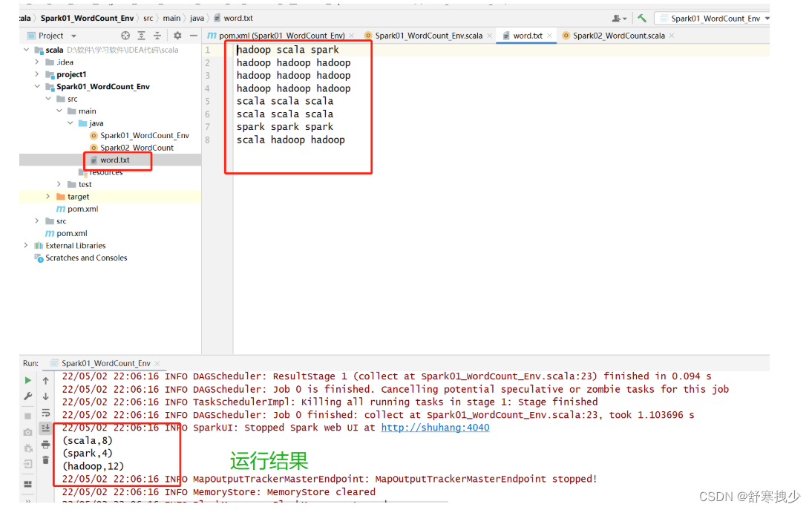Click console output '(hadoop,12)'
Screen dimensions: 812x510
(x=94, y=466)
